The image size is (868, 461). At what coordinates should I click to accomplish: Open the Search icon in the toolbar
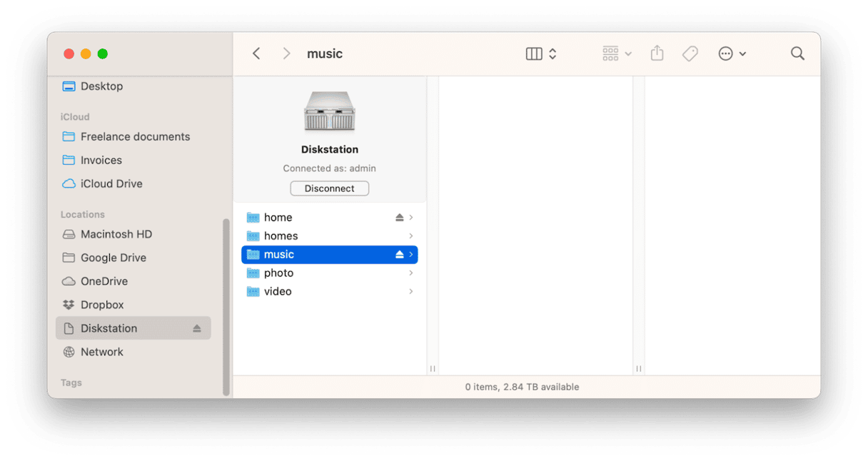[797, 53]
